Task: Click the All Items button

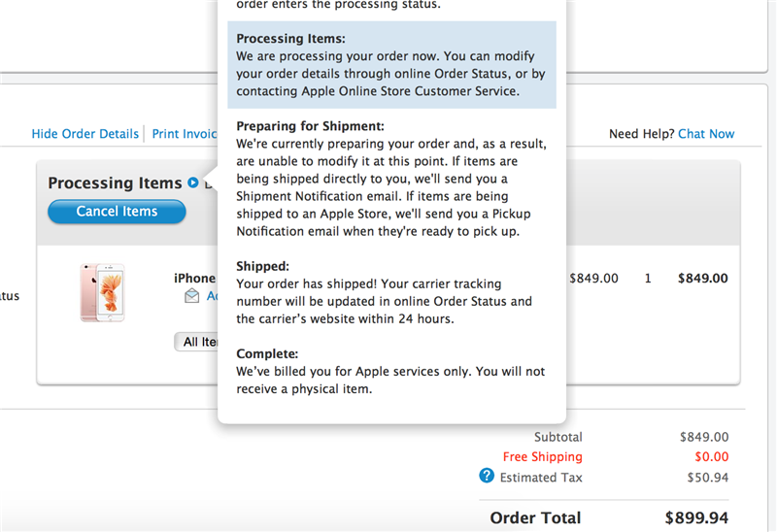Action: point(196,342)
